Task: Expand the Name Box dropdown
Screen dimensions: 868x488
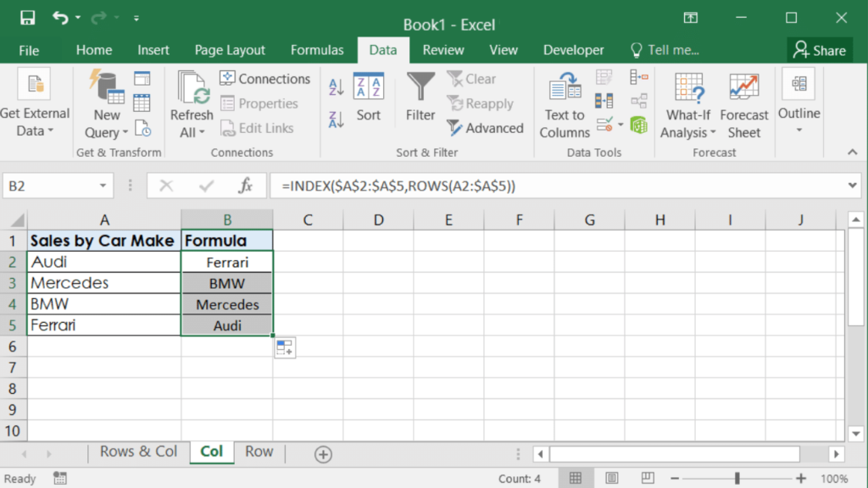Action: [x=103, y=186]
